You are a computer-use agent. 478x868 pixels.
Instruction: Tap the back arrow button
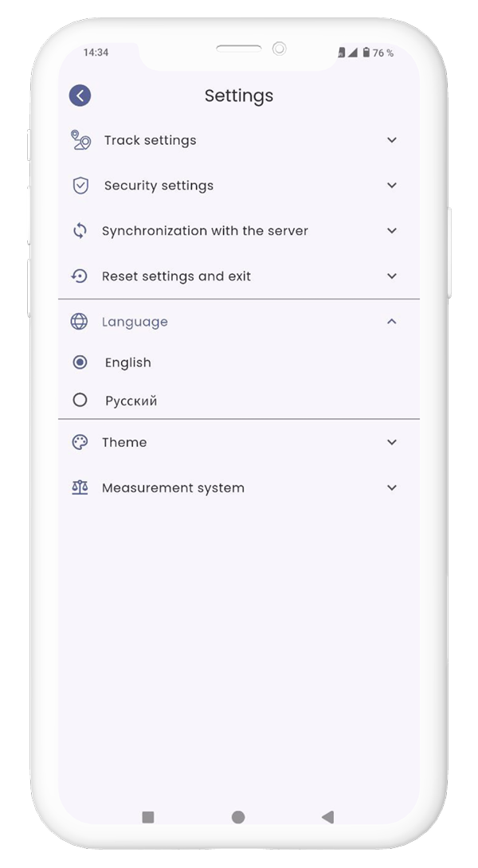pyautogui.click(x=80, y=96)
